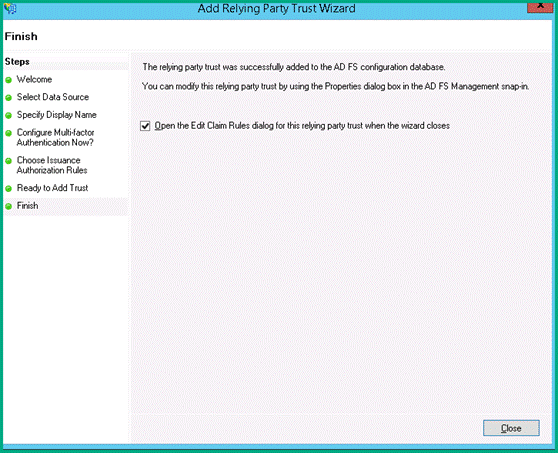Screen dimensions: 558x453
Task: Click the success message about AD FS database
Action: [x=294, y=67]
